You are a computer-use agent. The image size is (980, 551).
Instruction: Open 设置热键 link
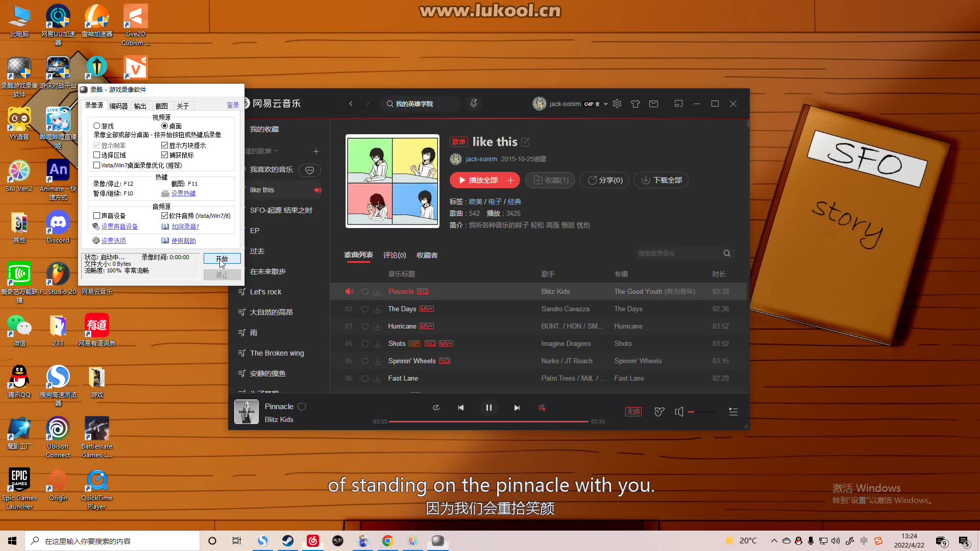pos(183,193)
